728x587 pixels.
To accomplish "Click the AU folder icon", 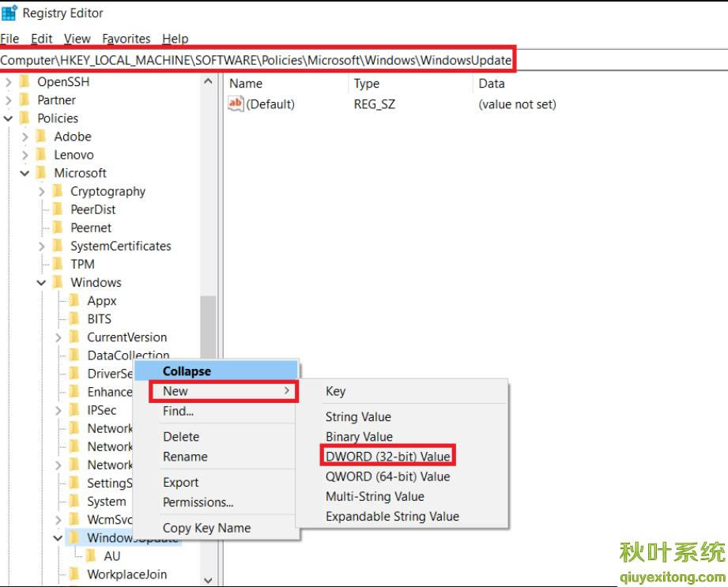I will (x=91, y=556).
